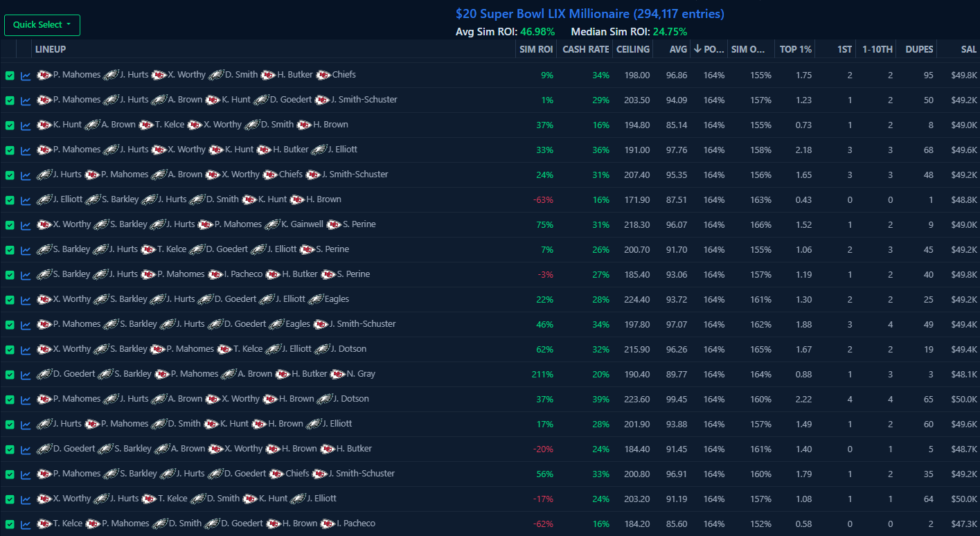Uncheck the lineup with 223.60 ceiling

(x=10, y=400)
